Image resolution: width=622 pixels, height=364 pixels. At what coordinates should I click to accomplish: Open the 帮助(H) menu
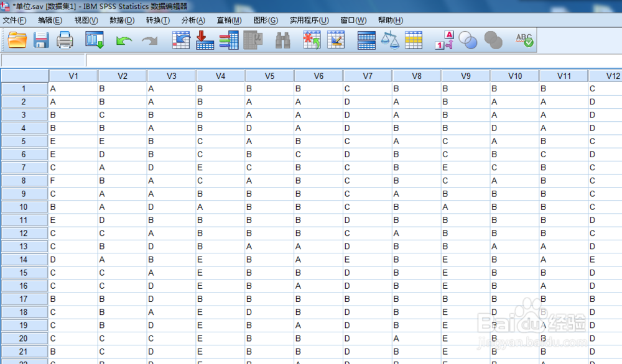point(391,20)
